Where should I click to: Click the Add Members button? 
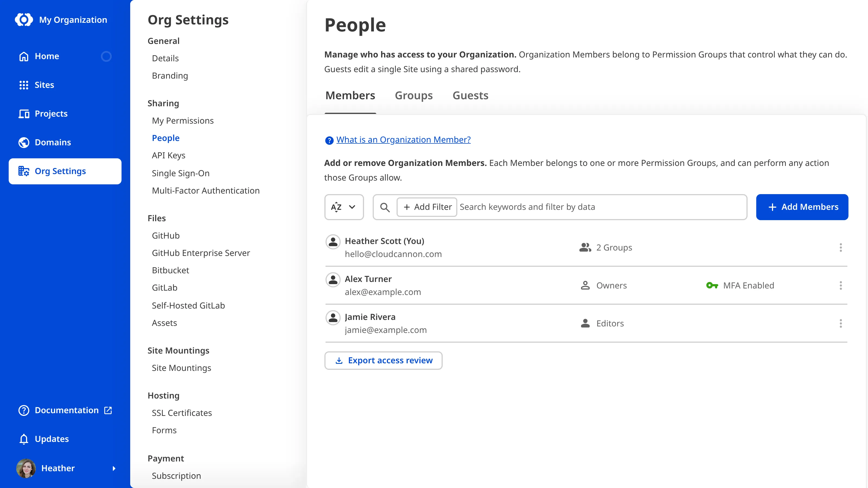[x=802, y=207]
